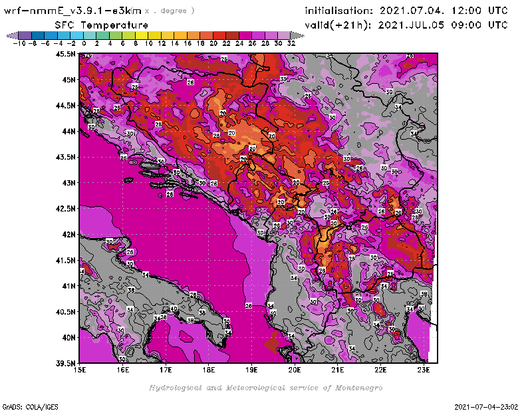
Task: Click the 'SFC Temperature' title
Action: [102, 25]
